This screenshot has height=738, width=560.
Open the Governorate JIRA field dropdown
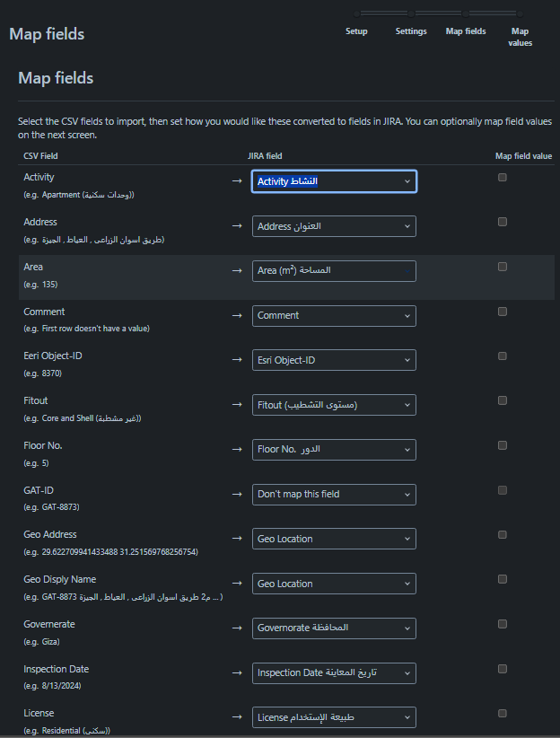point(334,628)
